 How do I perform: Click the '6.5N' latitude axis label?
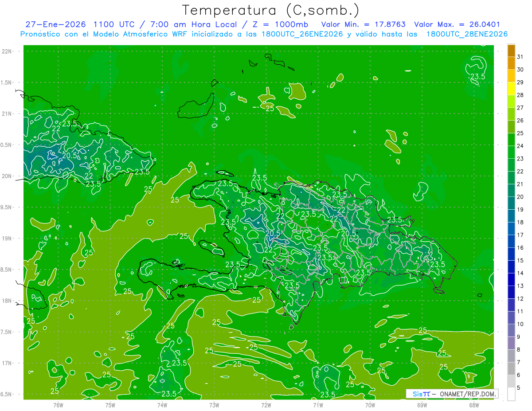7,394
